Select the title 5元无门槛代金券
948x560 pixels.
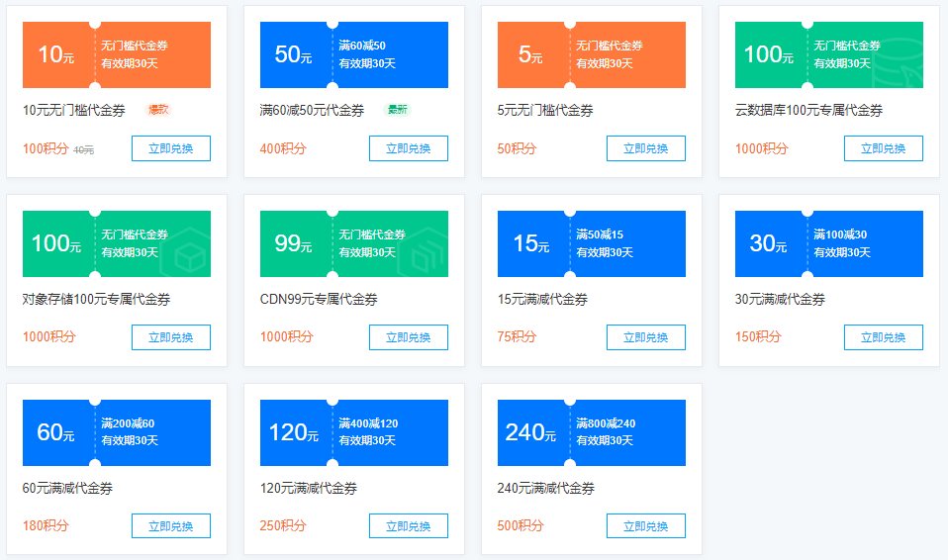[545, 110]
